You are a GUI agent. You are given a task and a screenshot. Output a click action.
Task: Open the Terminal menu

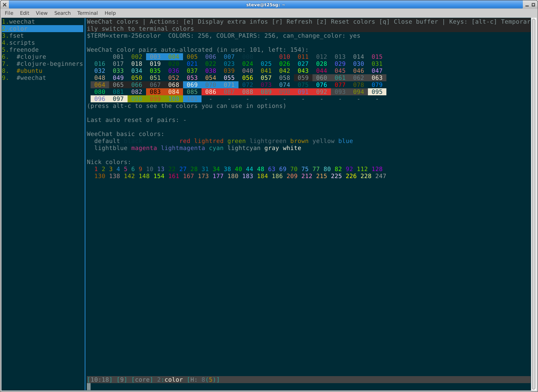click(87, 13)
